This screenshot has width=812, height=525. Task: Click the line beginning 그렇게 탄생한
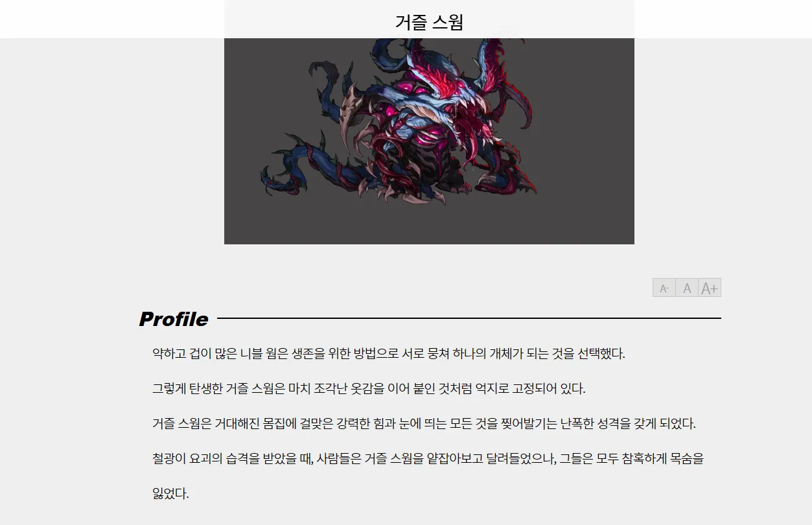(x=369, y=389)
